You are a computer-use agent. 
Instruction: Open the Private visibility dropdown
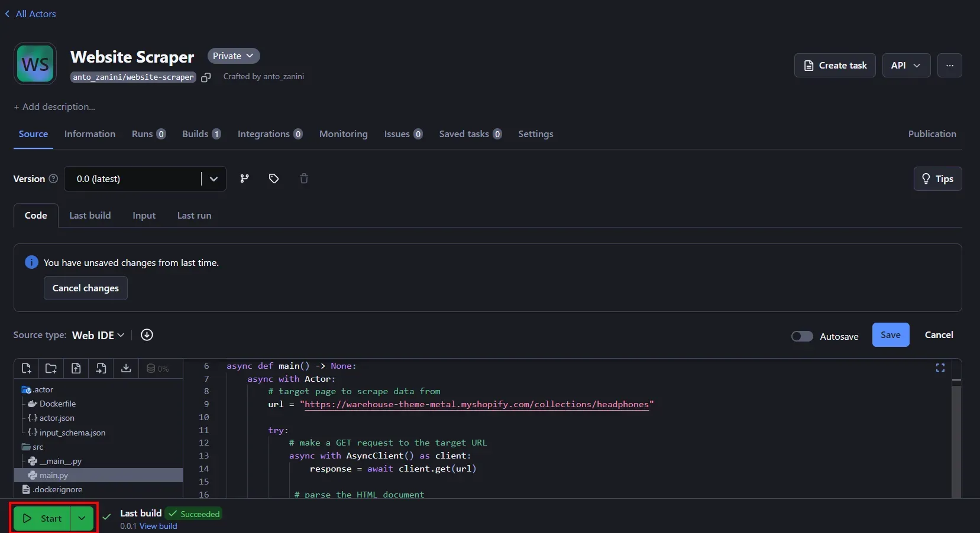point(234,56)
